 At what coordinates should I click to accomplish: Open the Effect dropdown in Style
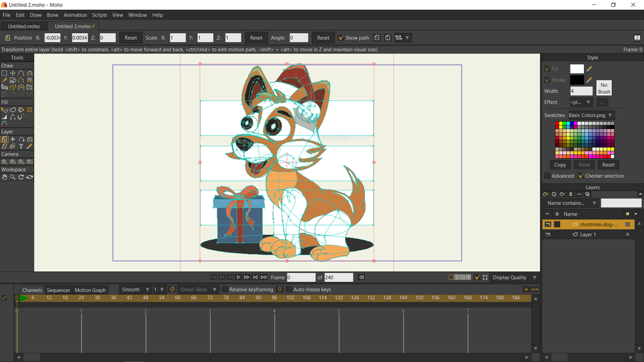tap(581, 102)
